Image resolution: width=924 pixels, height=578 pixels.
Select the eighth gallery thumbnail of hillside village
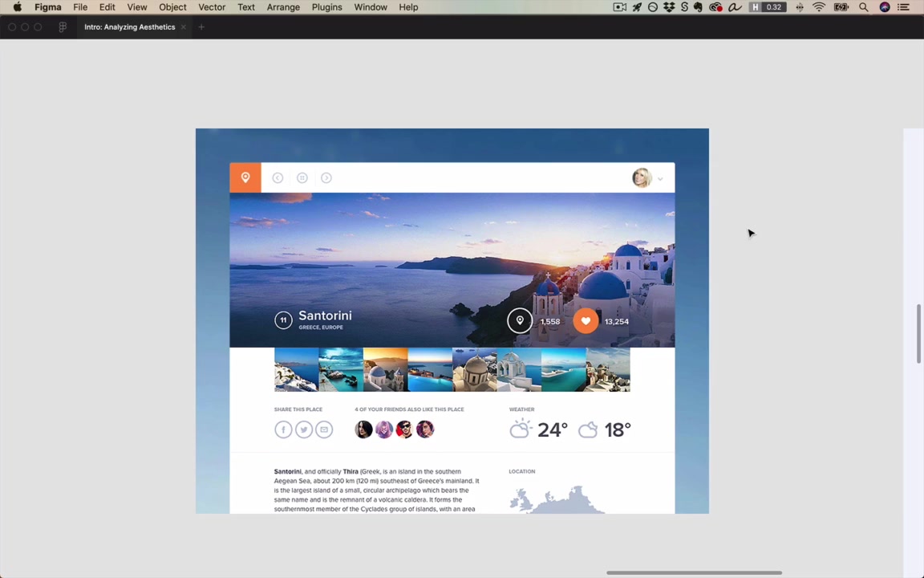[x=608, y=370]
